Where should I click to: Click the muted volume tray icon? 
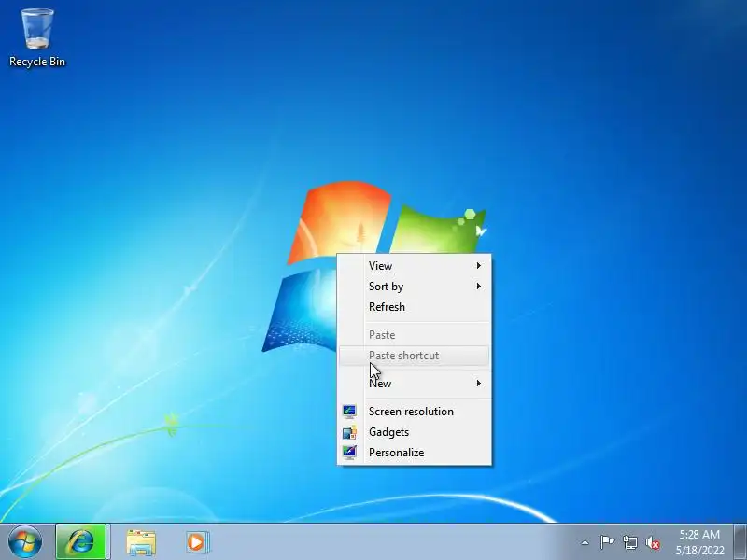[x=652, y=542]
